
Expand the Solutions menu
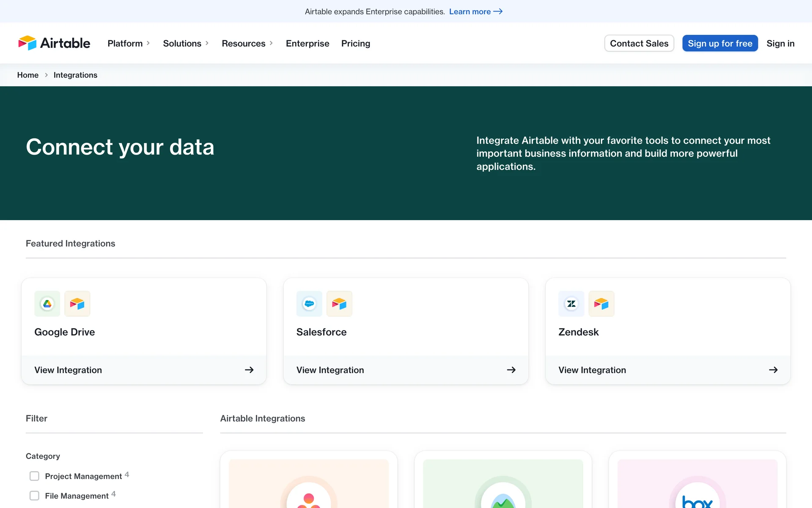[186, 44]
